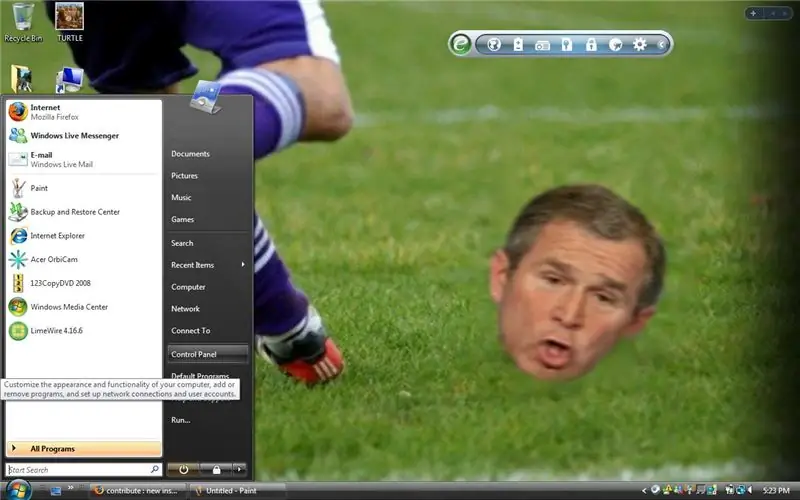Screen dimensions: 800x500
Task: Click the network computers tray icon
Action: pyautogui.click(x=740, y=490)
